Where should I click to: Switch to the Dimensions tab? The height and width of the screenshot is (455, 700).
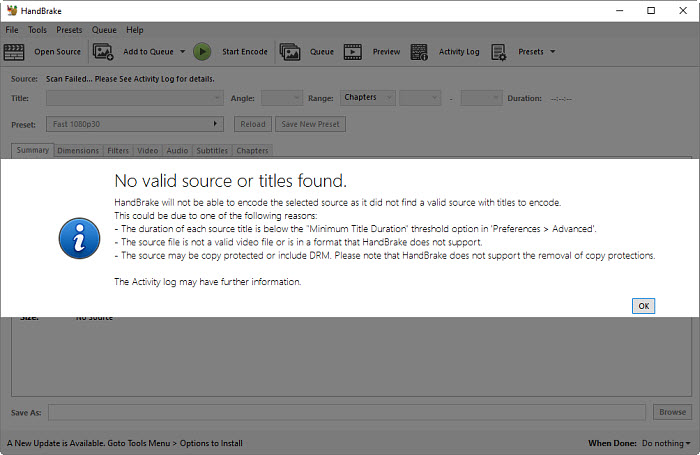click(78, 150)
